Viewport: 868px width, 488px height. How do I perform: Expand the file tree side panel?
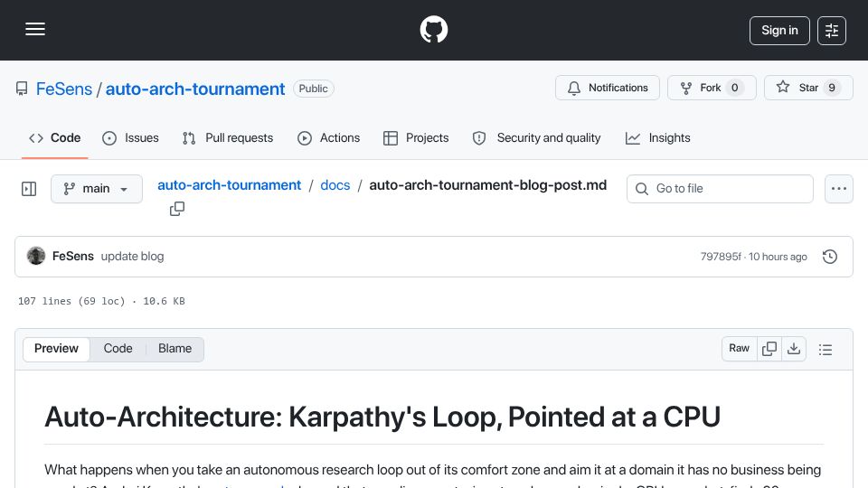pos(29,189)
